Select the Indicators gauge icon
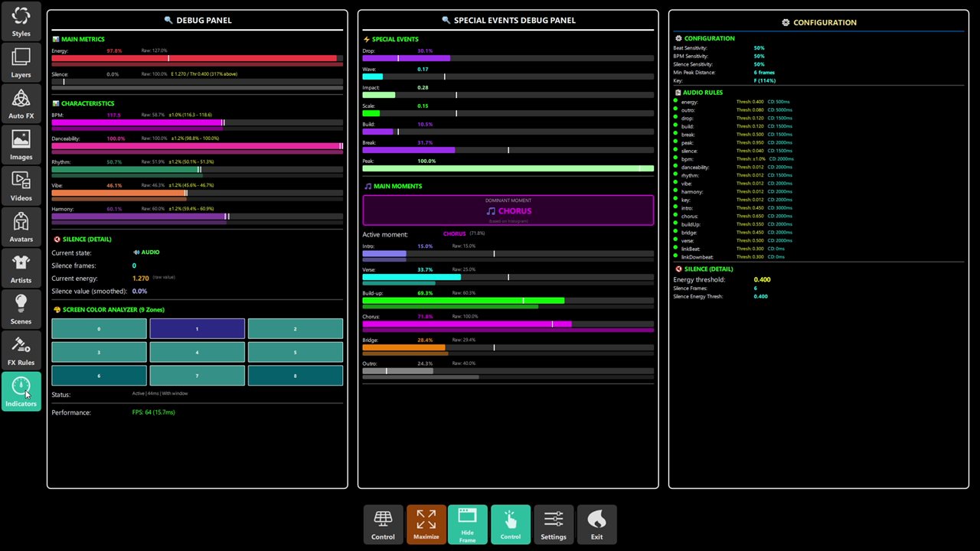This screenshot has height=551, width=980. (x=21, y=390)
